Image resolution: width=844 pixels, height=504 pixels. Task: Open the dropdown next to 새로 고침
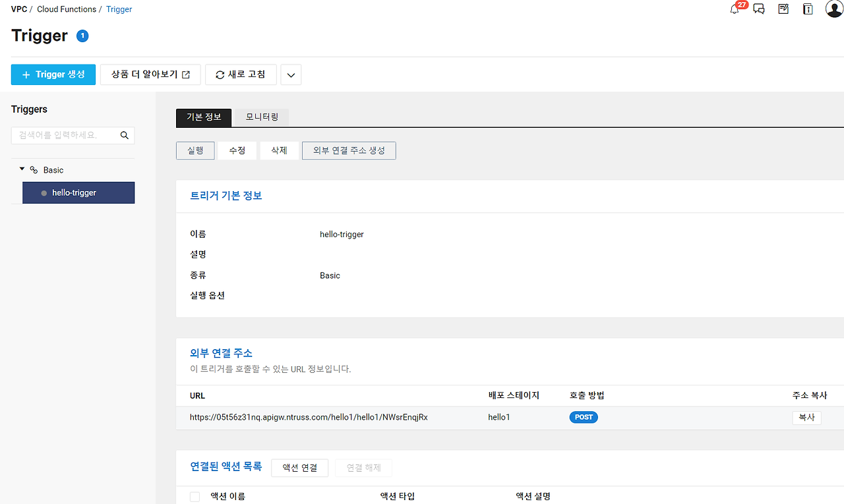click(x=291, y=74)
